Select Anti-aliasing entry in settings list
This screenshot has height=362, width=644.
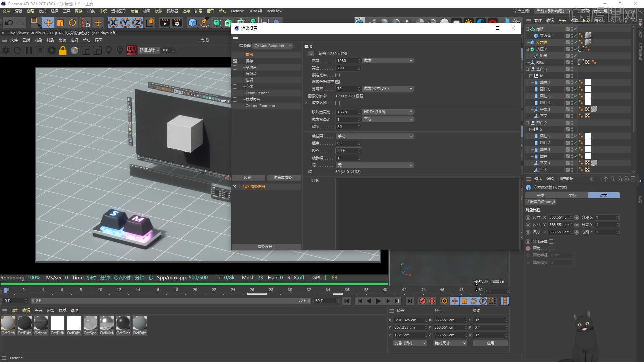251,74
